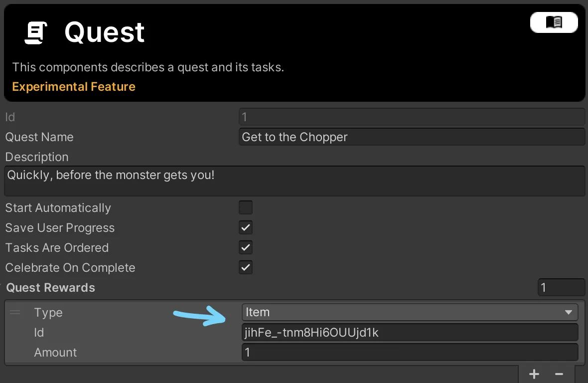The image size is (588, 383).
Task: Toggle Save User Progress checkbox
Action: click(x=246, y=227)
